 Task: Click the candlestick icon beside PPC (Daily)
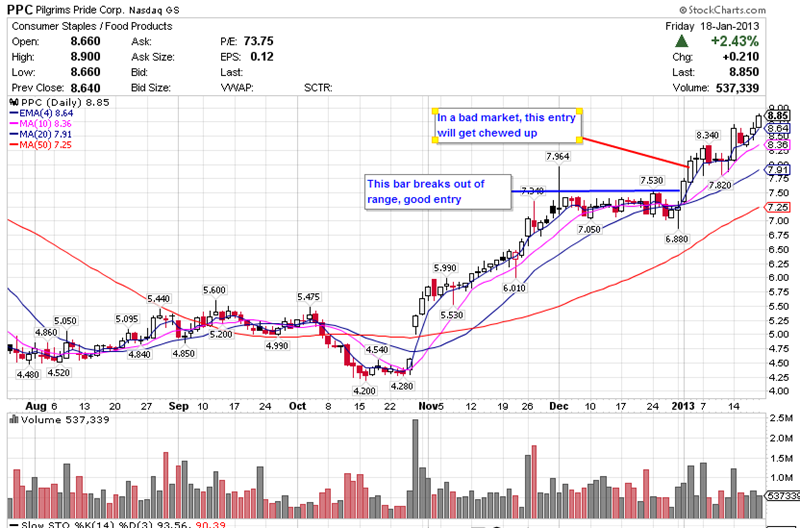pos(14,103)
